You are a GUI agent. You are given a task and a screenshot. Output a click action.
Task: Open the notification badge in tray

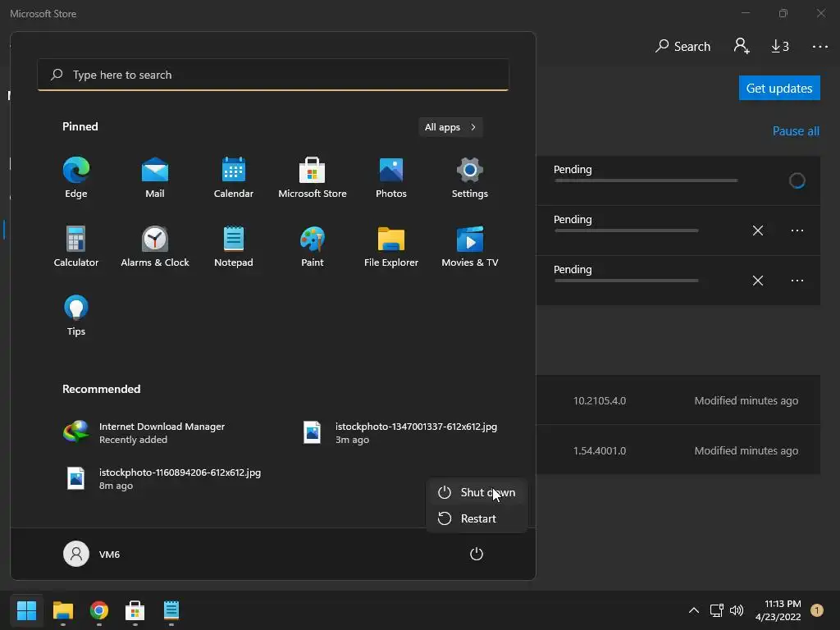tap(816, 610)
